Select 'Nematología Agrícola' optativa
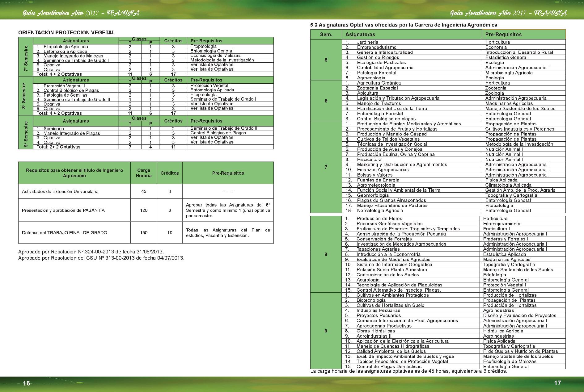 380,211
